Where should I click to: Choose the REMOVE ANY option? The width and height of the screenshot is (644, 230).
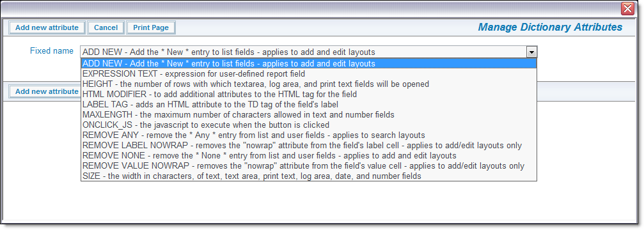308,135
